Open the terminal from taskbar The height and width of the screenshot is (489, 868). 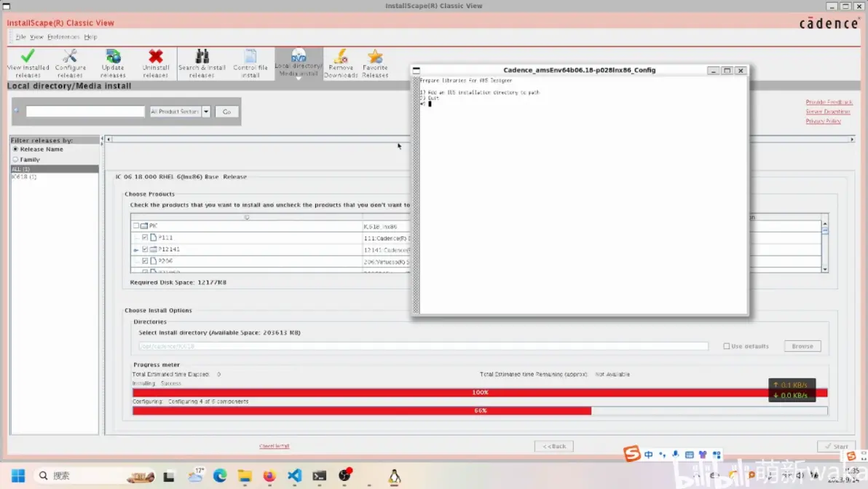[320, 476]
